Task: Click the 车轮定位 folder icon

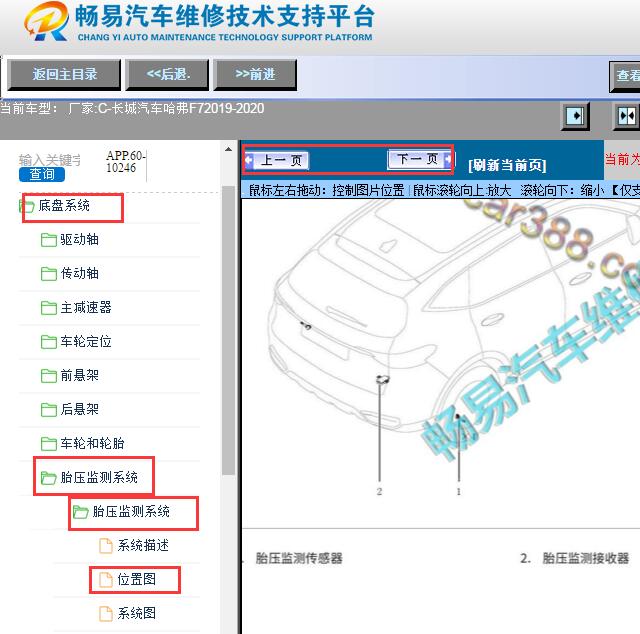Action: (49, 342)
